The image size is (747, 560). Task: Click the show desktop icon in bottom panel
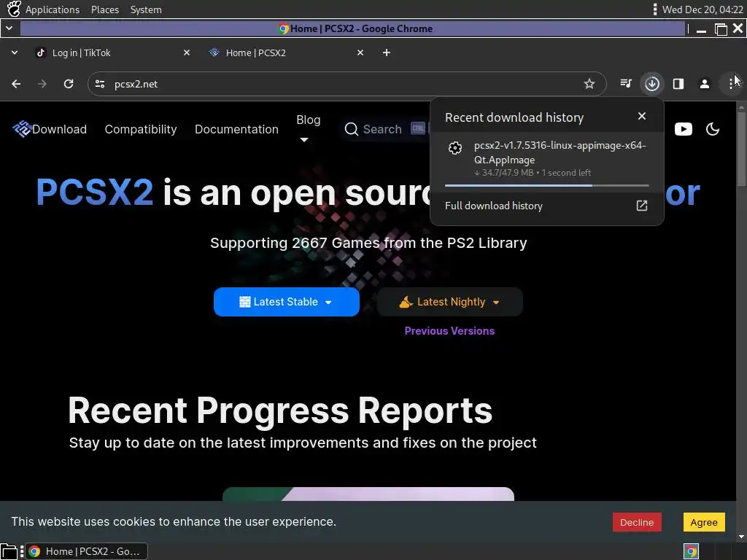9,551
